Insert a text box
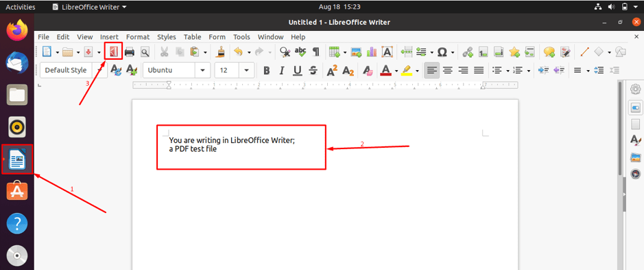644x270 pixels. click(387, 52)
